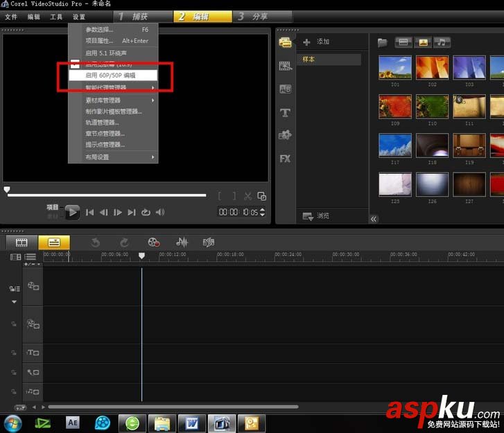This screenshot has width=504, height=433.
Task: Click the import media folder icon
Action: pyautogui.click(x=383, y=42)
